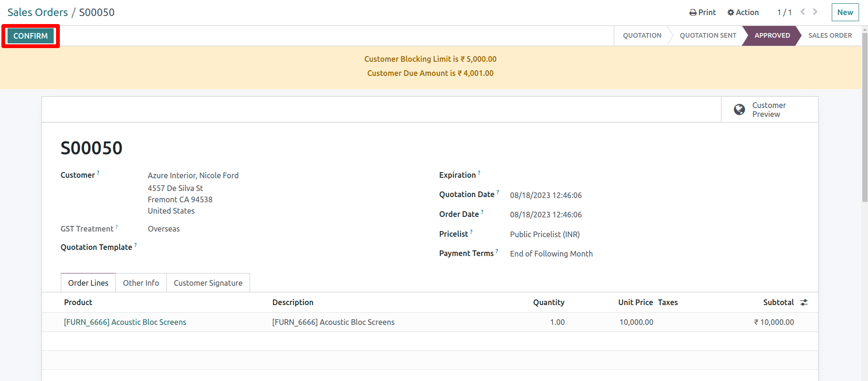Image resolution: width=868 pixels, height=381 pixels.
Task: Go to previous record arrow
Action: coord(803,12)
